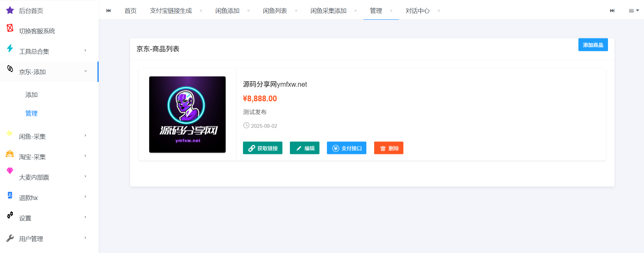Click the 添加商品 button
The image size is (644, 253).
point(593,45)
